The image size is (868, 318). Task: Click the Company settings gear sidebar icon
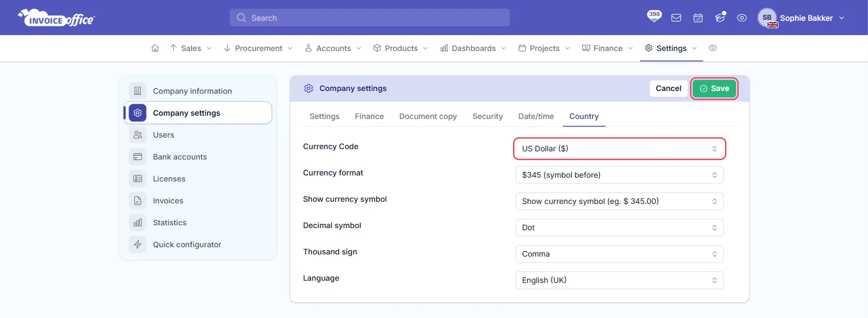click(137, 113)
